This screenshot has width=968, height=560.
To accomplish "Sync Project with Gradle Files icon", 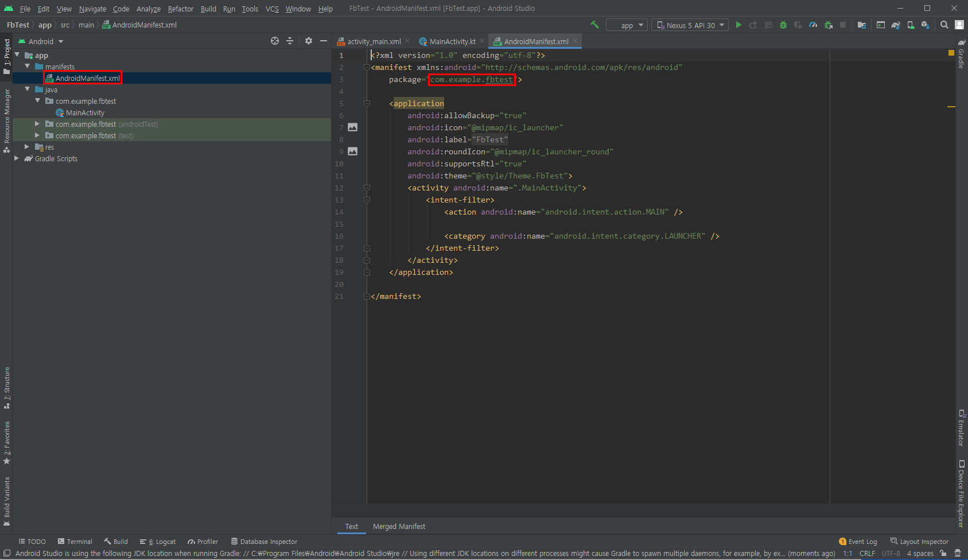I will tap(896, 25).
